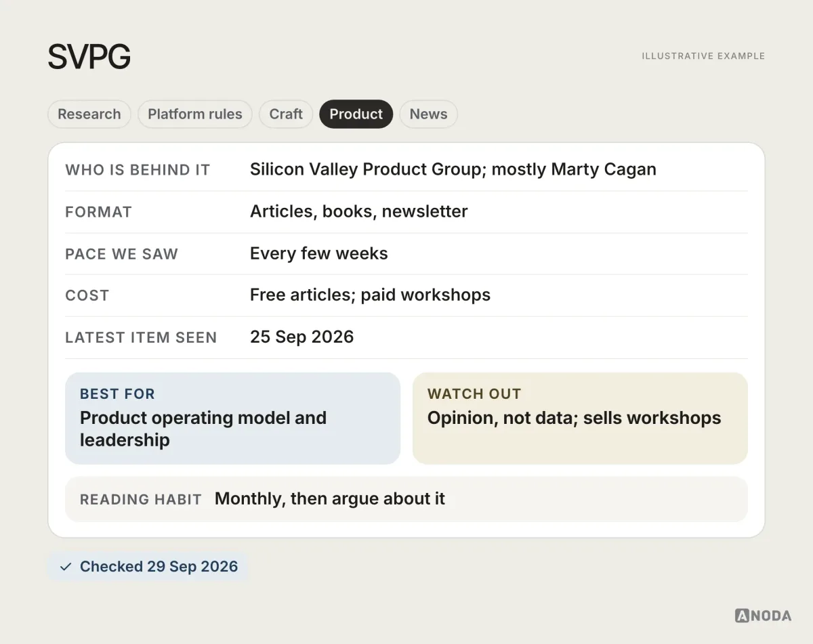
Task: Open the Platform rules tab
Action: point(194,114)
